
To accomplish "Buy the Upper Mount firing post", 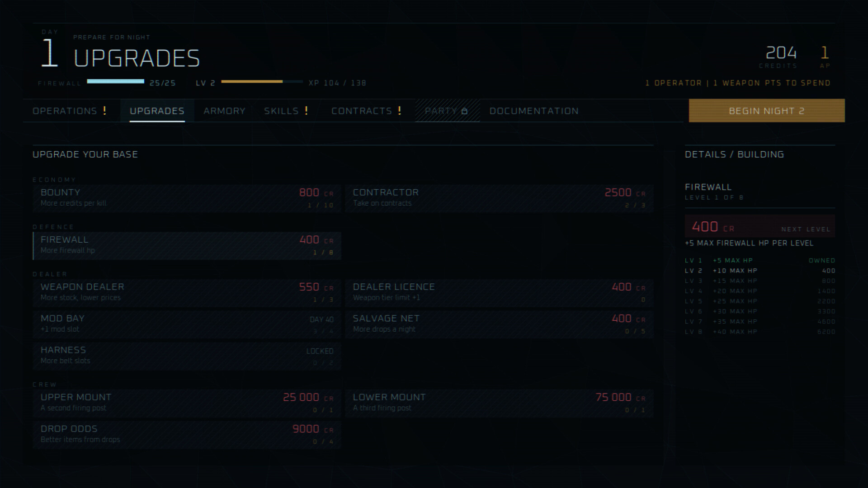I will (187, 403).
